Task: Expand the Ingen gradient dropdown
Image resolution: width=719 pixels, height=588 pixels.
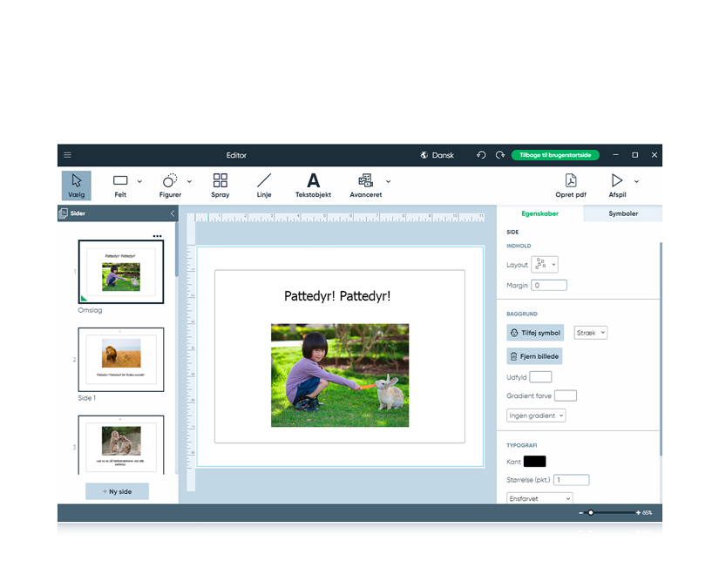Action: [x=536, y=416]
